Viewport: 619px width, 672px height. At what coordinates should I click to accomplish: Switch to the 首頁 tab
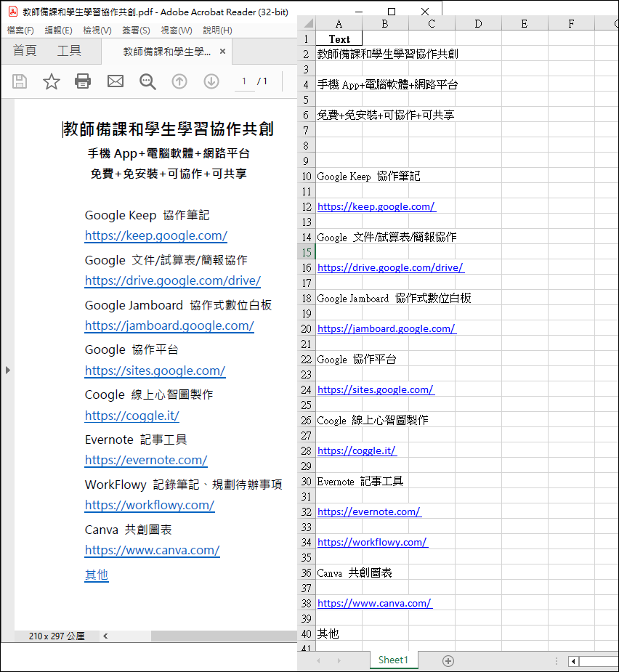[25, 51]
